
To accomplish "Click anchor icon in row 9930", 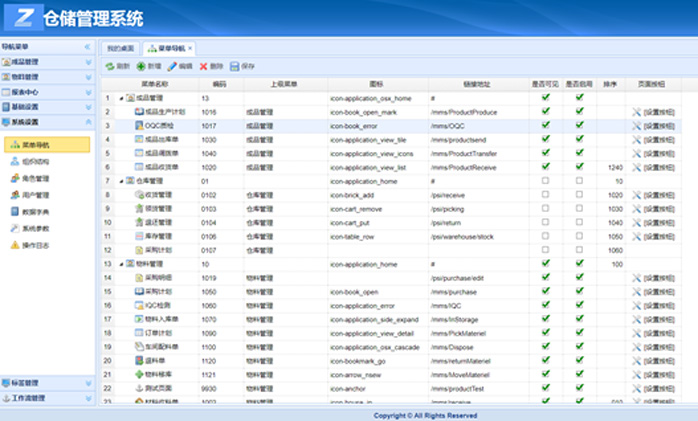I will [139, 388].
